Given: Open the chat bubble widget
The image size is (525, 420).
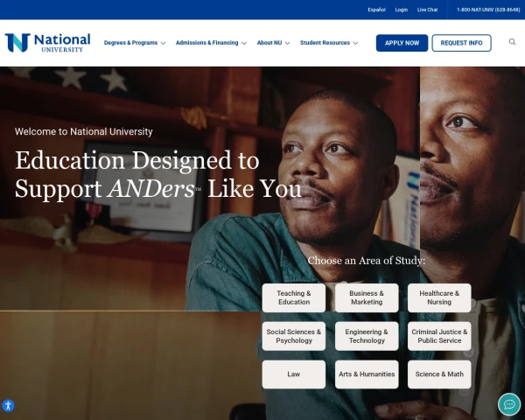Looking at the screenshot, I should coord(509,404).
